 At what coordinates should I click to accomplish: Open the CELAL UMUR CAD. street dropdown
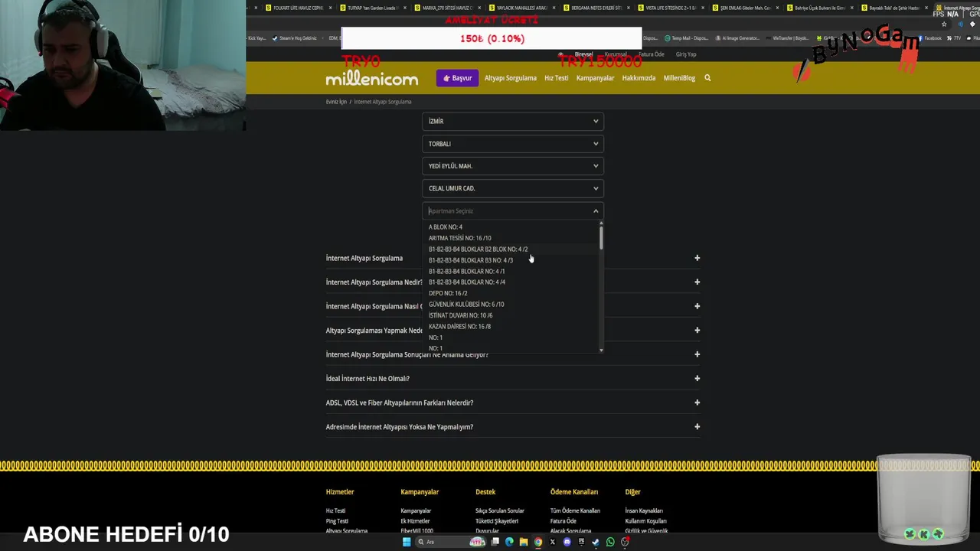pyautogui.click(x=513, y=188)
